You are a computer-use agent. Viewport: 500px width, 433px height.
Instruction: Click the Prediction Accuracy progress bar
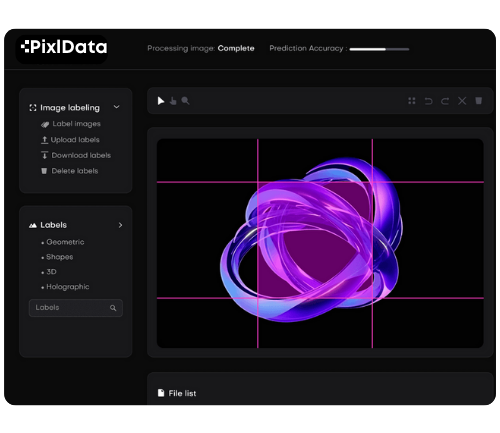pos(379,49)
